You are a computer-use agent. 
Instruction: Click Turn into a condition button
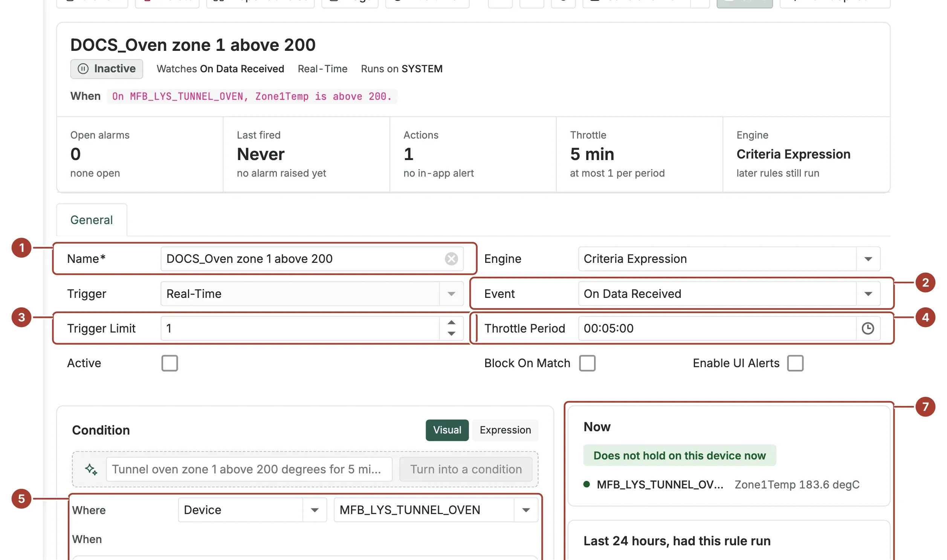coord(466,469)
